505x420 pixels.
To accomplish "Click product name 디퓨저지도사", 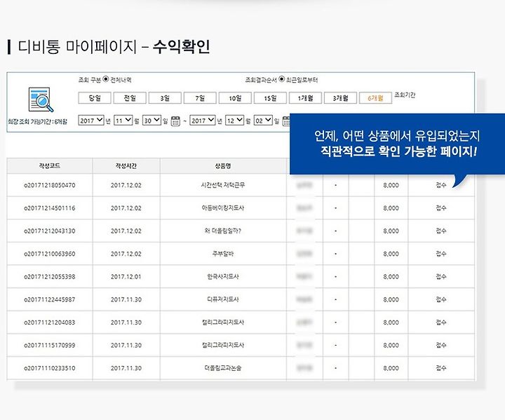I will tap(223, 299).
